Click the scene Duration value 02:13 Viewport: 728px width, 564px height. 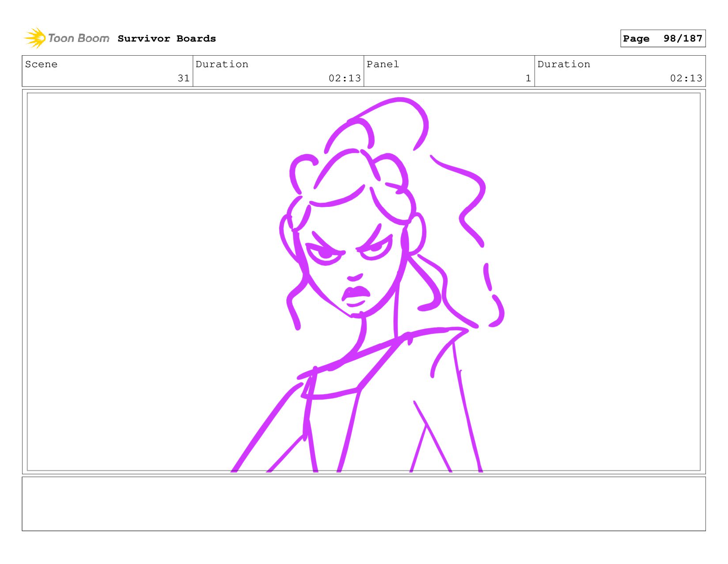click(345, 78)
